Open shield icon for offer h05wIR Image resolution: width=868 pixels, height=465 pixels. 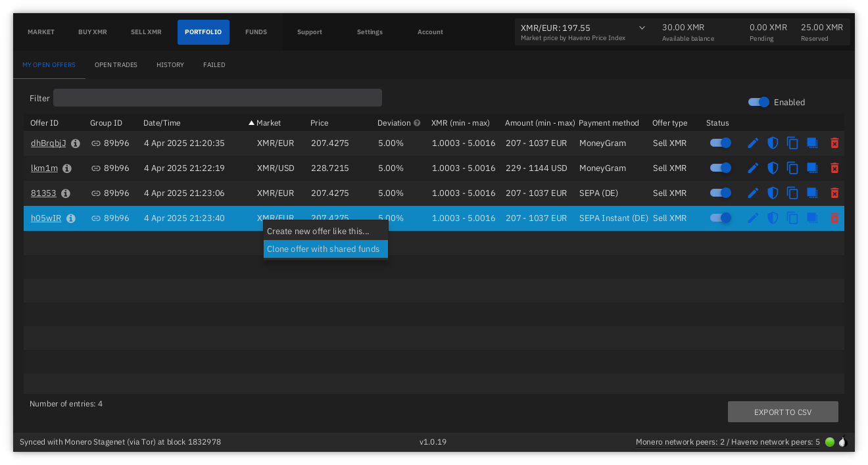point(773,218)
